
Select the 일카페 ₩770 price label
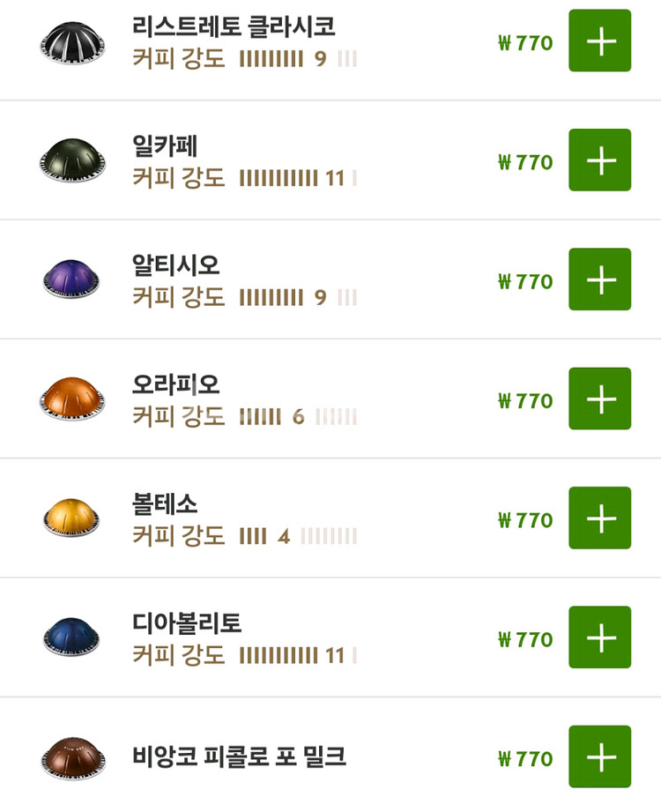click(x=525, y=162)
